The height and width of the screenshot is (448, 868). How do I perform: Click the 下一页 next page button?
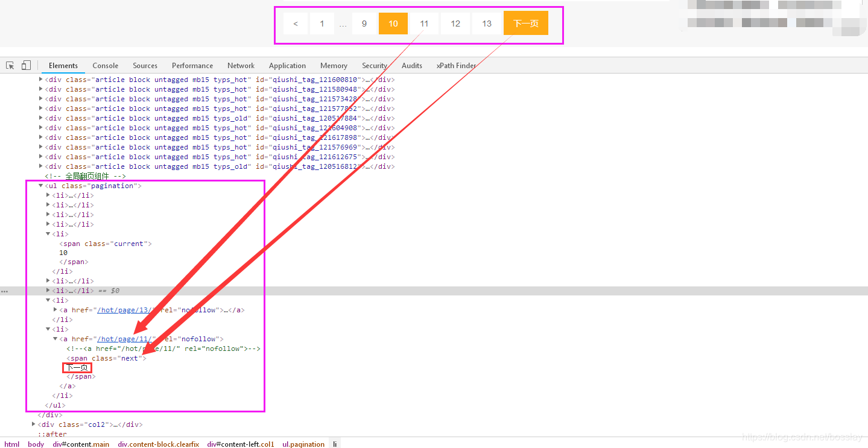coord(526,24)
